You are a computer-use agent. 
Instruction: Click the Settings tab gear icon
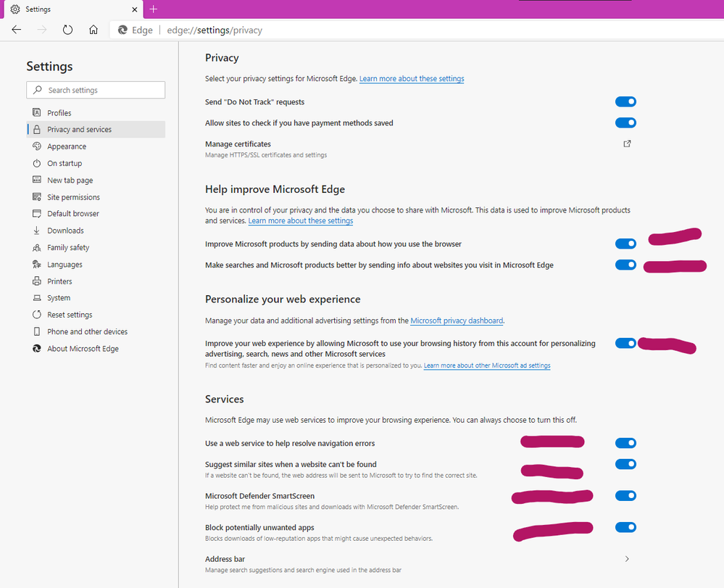click(15, 9)
